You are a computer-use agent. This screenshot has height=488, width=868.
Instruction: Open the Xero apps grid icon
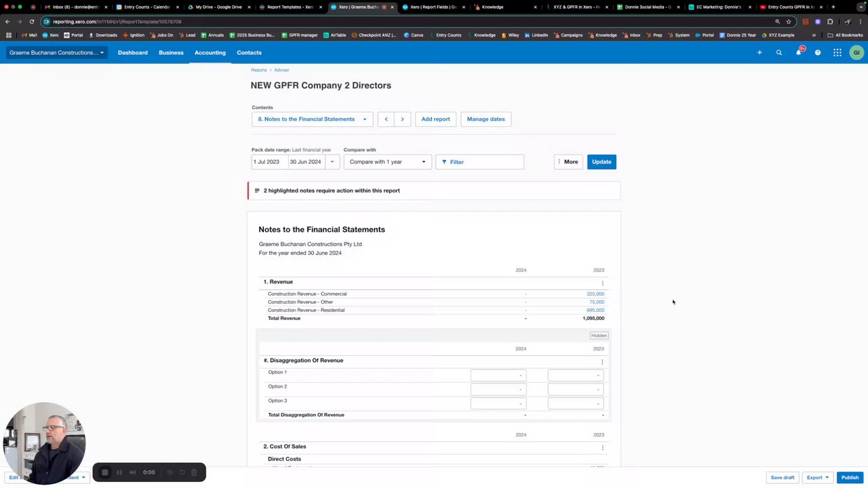coord(837,52)
